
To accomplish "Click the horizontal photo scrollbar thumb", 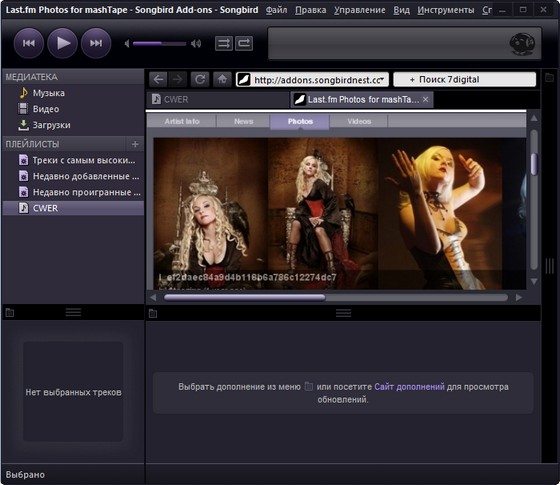I will coord(245,298).
